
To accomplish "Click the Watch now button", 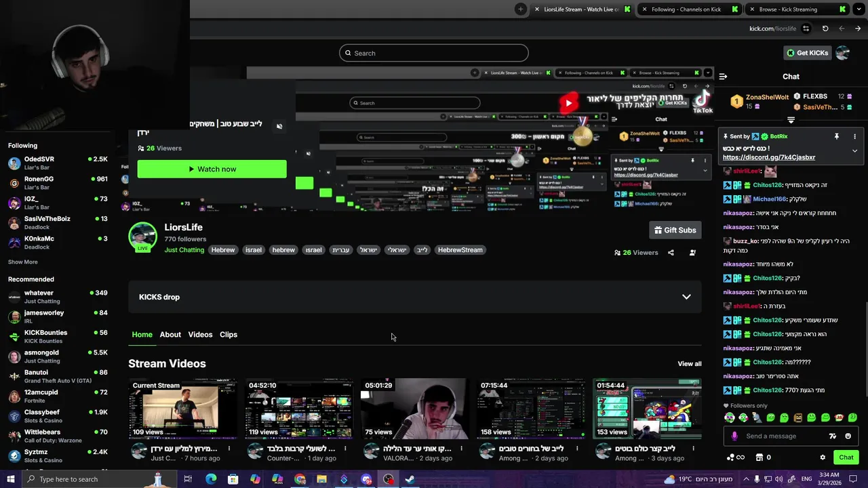I will pos(212,169).
